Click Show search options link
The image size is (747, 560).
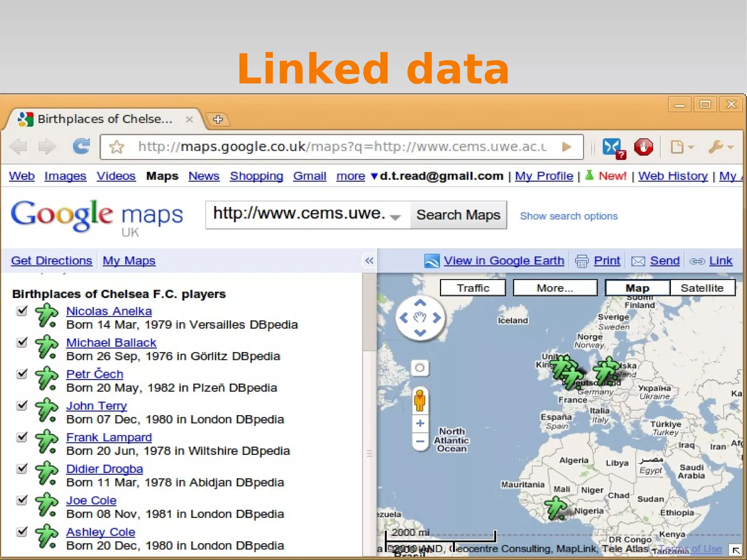569,216
